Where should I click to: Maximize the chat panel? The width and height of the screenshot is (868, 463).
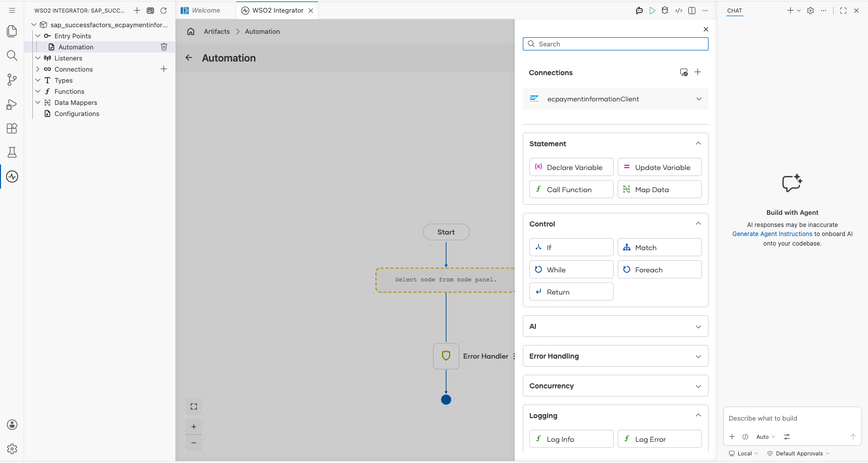(x=843, y=11)
